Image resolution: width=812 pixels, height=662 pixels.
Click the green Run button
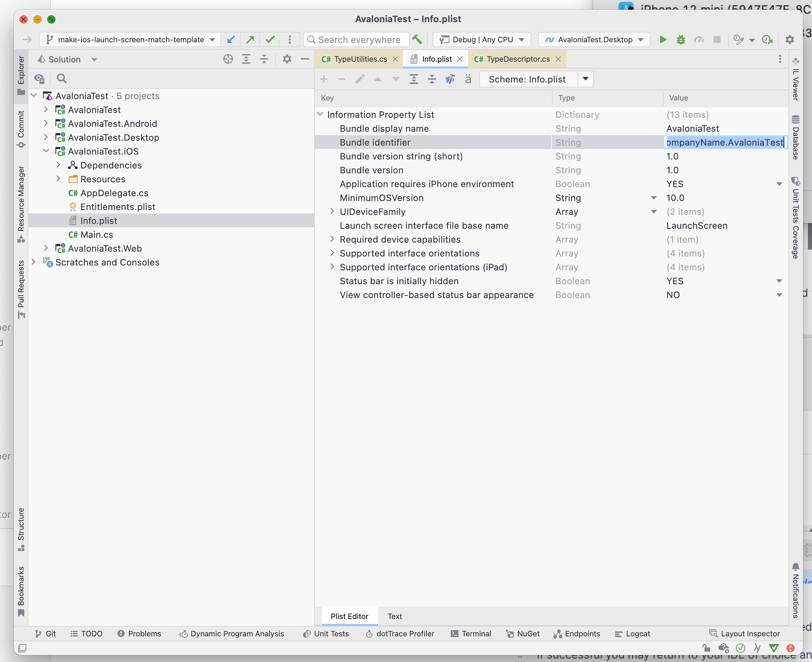coord(663,40)
